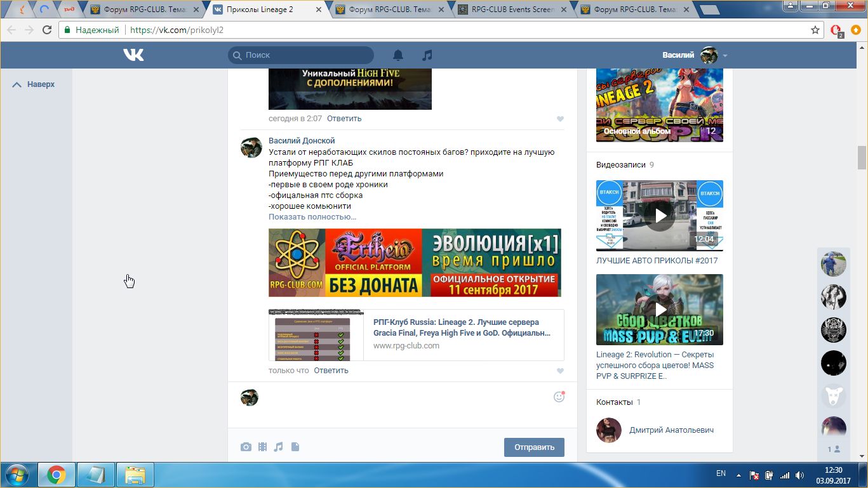Like the comment posted today at 2:07
The width and height of the screenshot is (868, 488).
pos(560,119)
